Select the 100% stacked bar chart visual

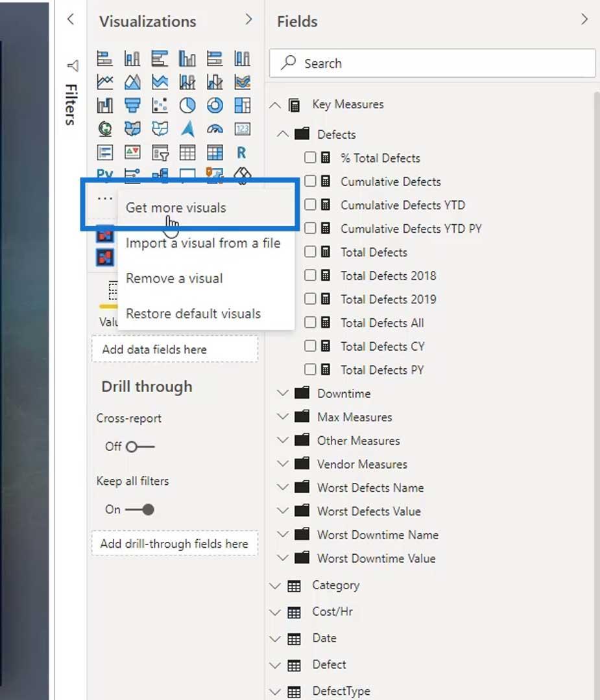[215, 58]
